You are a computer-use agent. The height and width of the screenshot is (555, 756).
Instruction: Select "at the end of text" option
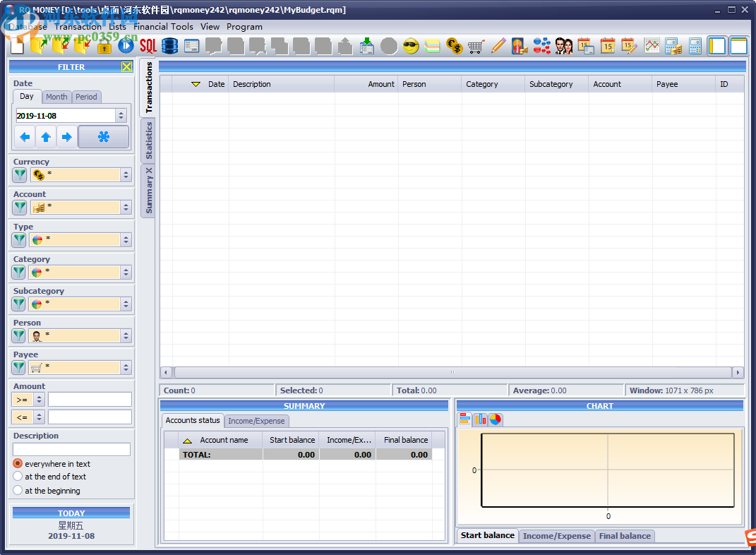pos(18,477)
